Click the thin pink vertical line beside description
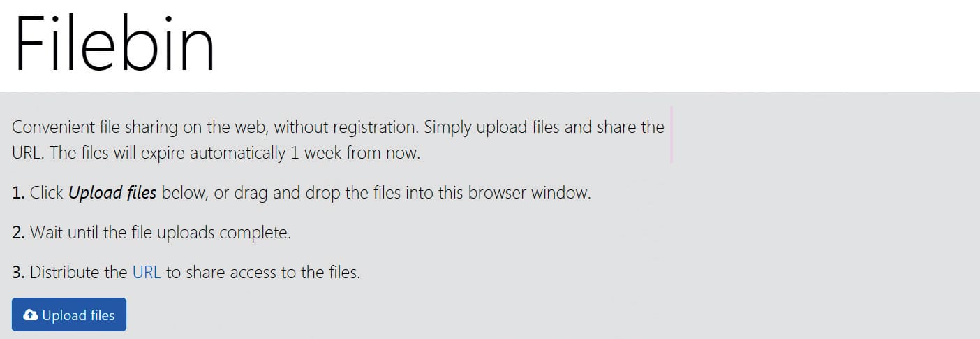The width and height of the screenshot is (980, 339). click(x=671, y=135)
